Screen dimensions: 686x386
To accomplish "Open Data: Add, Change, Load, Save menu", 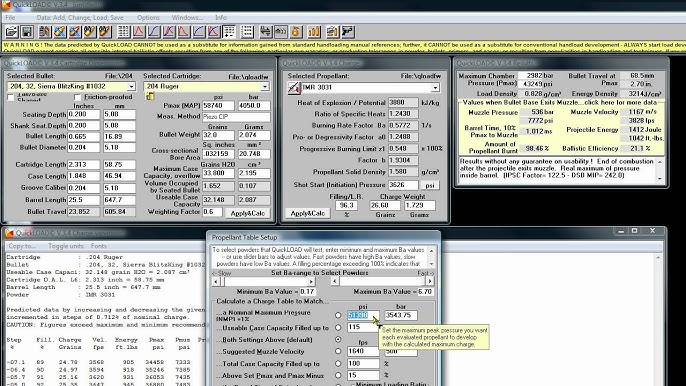I will coord(80,18).
